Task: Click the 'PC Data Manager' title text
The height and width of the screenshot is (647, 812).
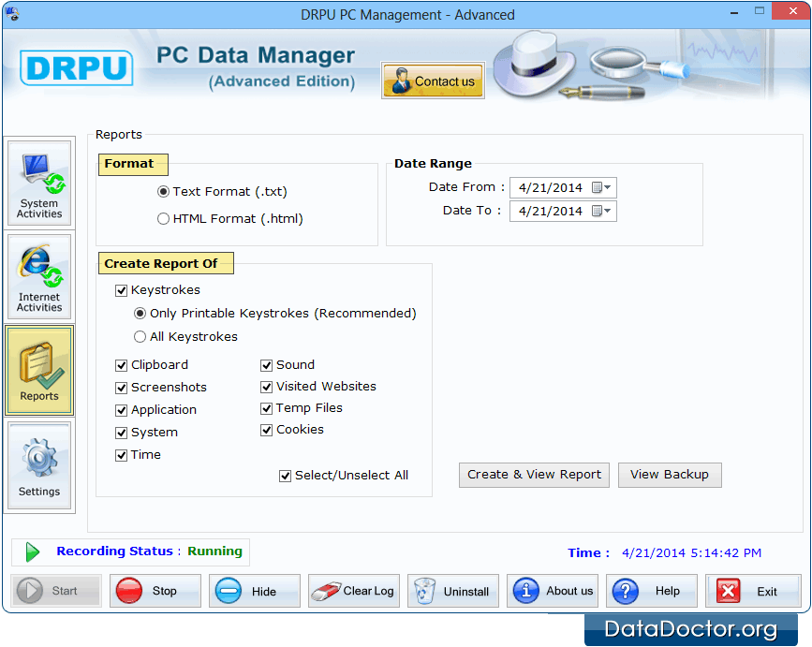Action: point(256,55)
